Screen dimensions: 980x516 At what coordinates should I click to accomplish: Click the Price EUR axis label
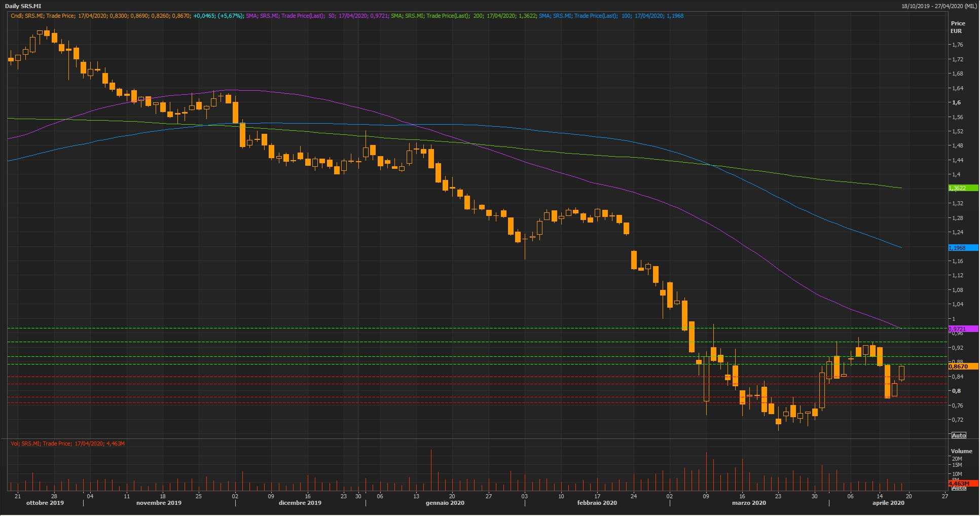click(x=958, y=27)
